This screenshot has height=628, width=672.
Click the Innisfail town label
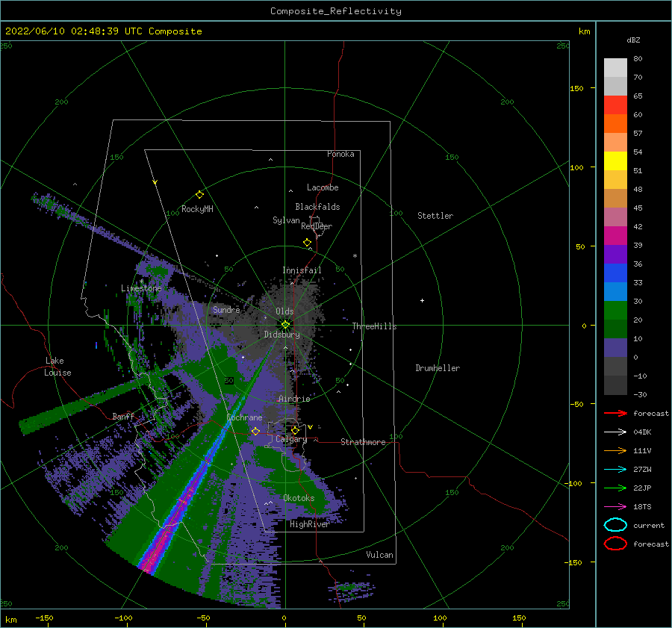pos(302,270)
